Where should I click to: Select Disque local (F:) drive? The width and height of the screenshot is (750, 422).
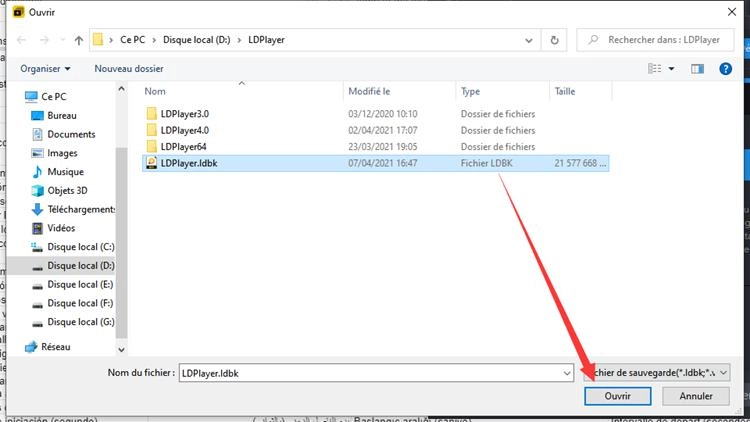(80, 303)
